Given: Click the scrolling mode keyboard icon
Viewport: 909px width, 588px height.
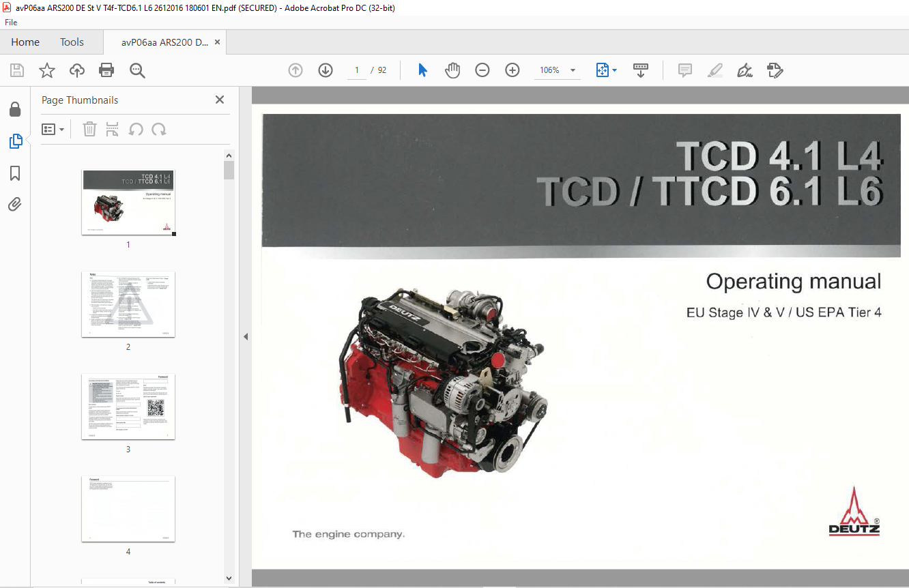Looking at the screenshot, I should pyautogui.click(x=641, y=70).
